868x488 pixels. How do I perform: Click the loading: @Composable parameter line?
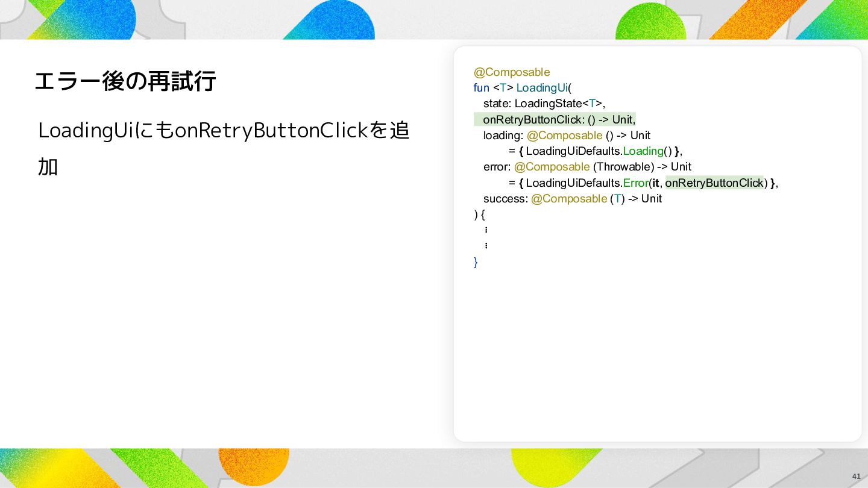(x=567, y=135)
